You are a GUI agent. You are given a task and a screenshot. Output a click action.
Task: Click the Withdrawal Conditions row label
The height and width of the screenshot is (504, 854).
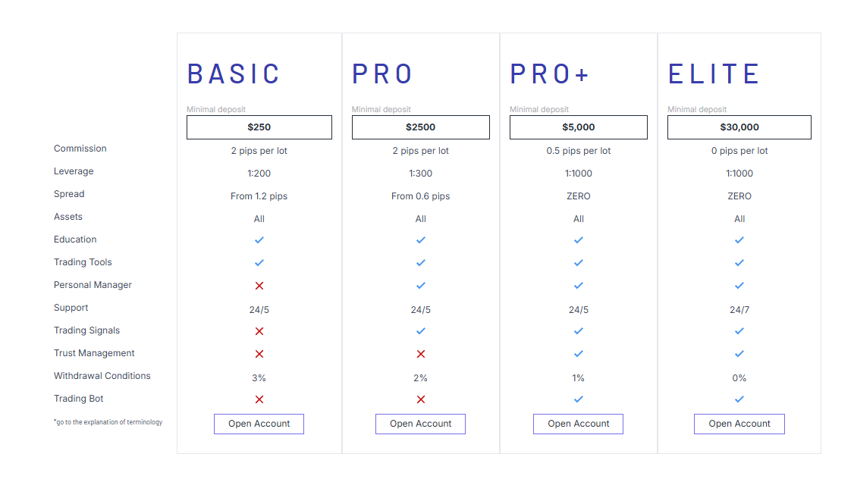[x=102, y=376]
